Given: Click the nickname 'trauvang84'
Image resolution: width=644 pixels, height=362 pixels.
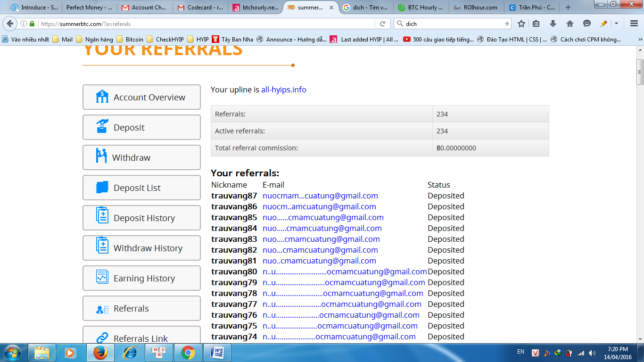Looking at the screenshot, I should [x=234, y=228].
